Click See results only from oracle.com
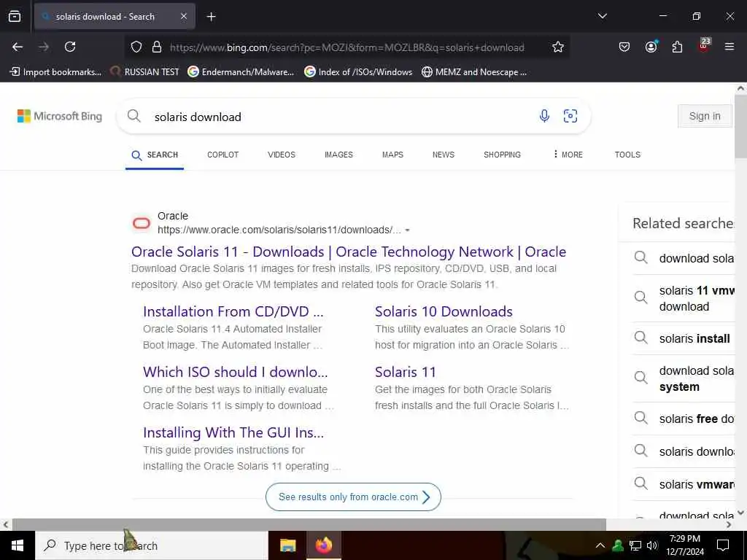The image size is (747, 560). pos(353,497)
